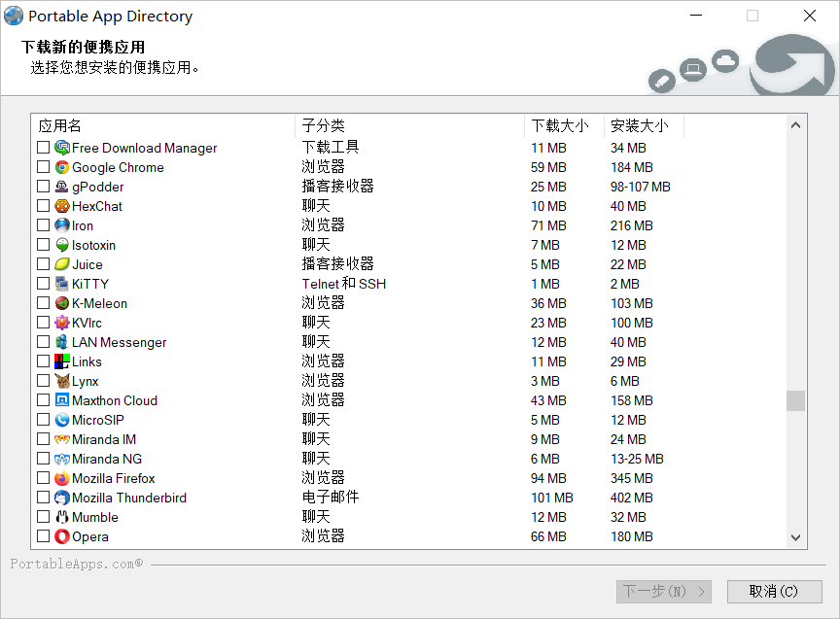Screen dimensions: 840x619
Task: Click the Miranda NG icon
Action: (x=62, y=459)
